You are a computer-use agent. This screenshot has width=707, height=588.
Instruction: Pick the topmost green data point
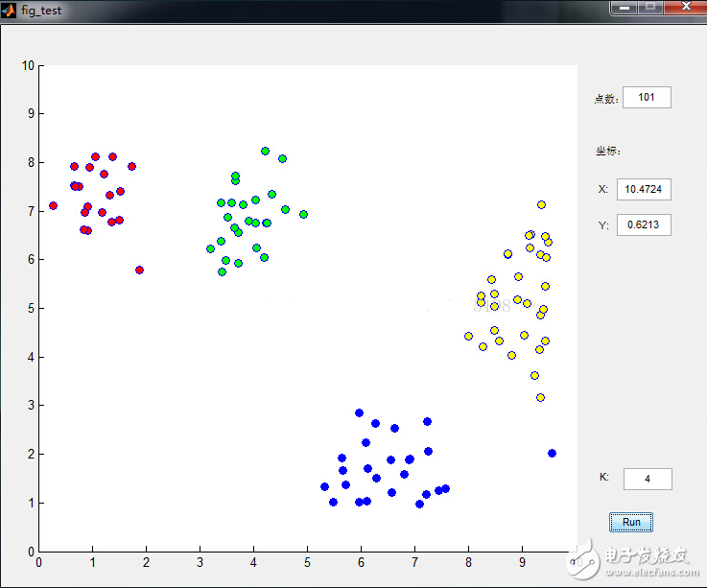265,151
